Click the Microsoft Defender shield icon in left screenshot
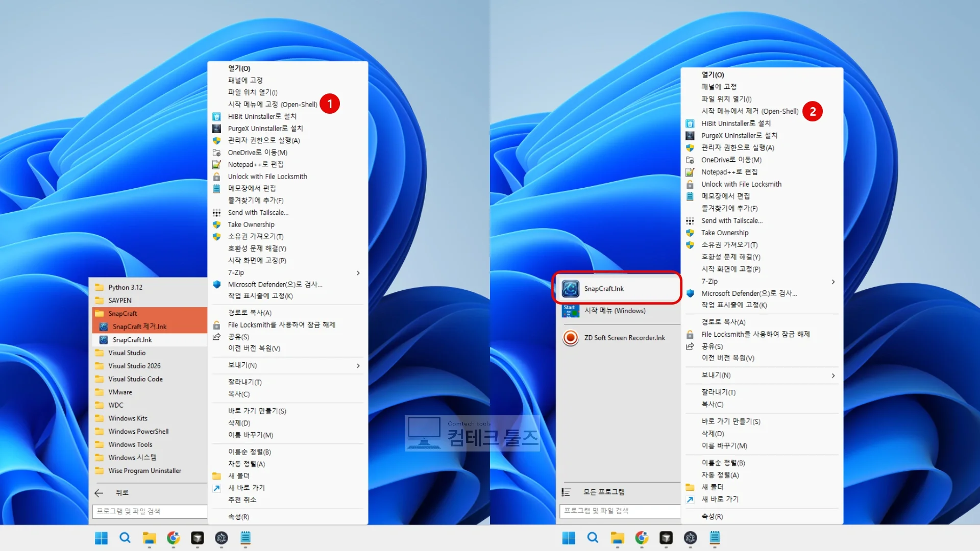 click(216, 284)
